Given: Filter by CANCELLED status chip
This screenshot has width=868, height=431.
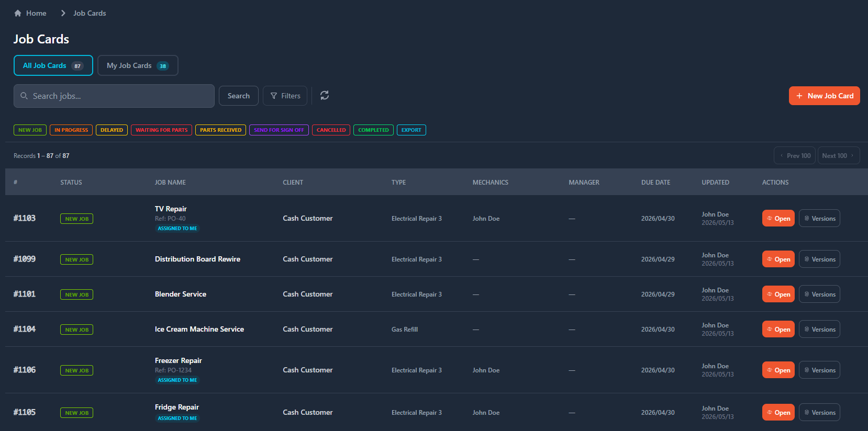Looking at the screenshot, I should (331, 130).
